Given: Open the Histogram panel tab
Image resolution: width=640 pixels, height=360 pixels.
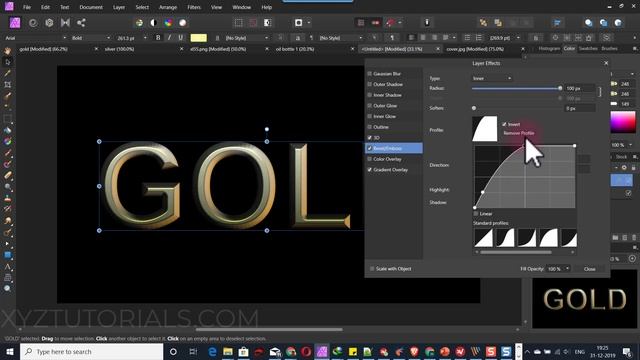Looking at the screenshot, I should pos(549,49).
